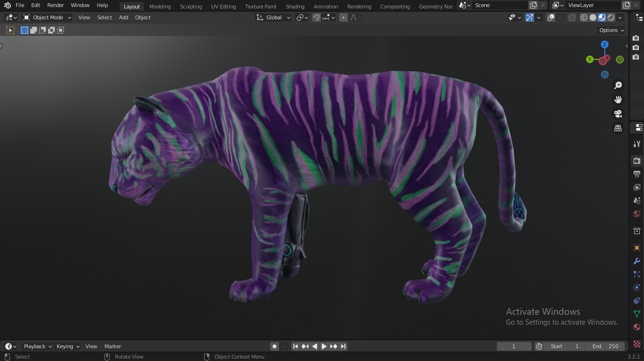The height and width of the screenshot is (361, 644).
Task: Switch to the Animation workspace tab
Action: click(x=326, y=7)
